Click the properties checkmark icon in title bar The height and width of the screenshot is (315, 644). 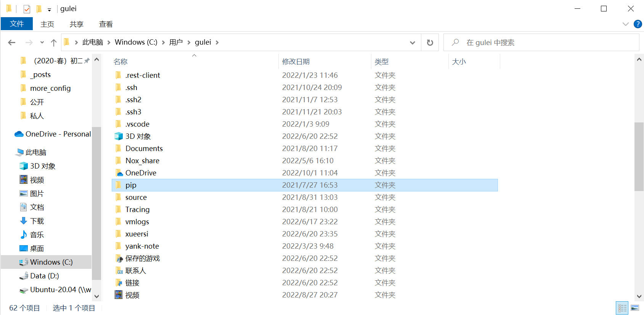27,9
